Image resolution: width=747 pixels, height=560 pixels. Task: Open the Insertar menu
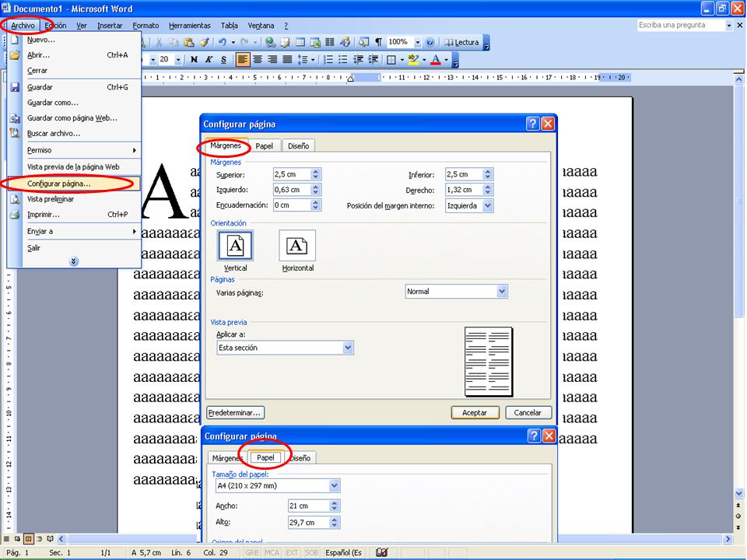[x=110, y=26]
